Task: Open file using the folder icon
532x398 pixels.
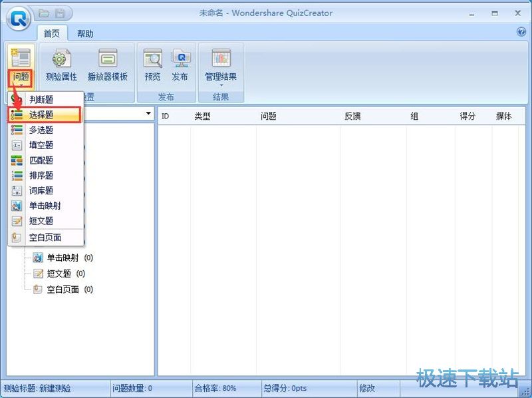Action: point(44,13)
